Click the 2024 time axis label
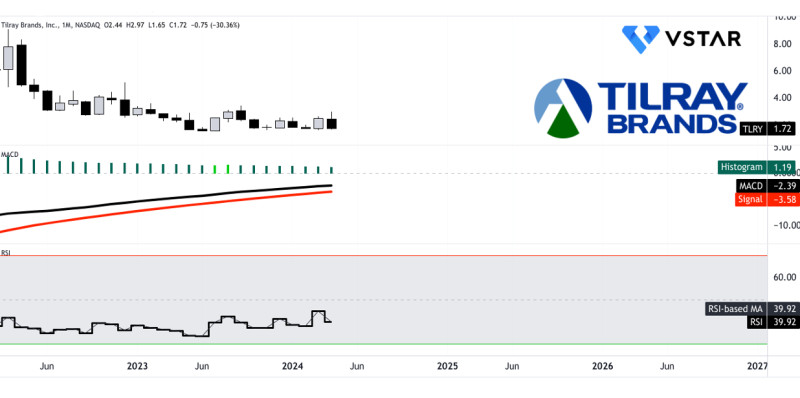Screen dimensions: 800x398 pyautogui.click(x=293, y=366)
